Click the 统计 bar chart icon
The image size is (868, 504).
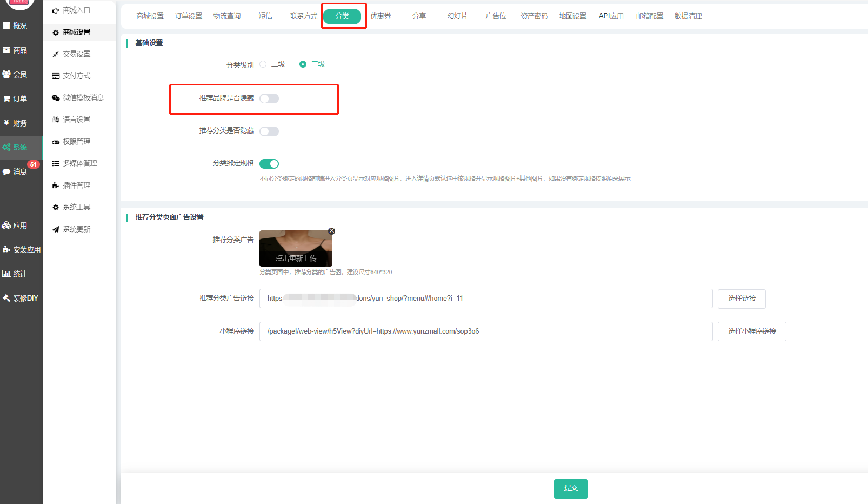coord(6,274)
